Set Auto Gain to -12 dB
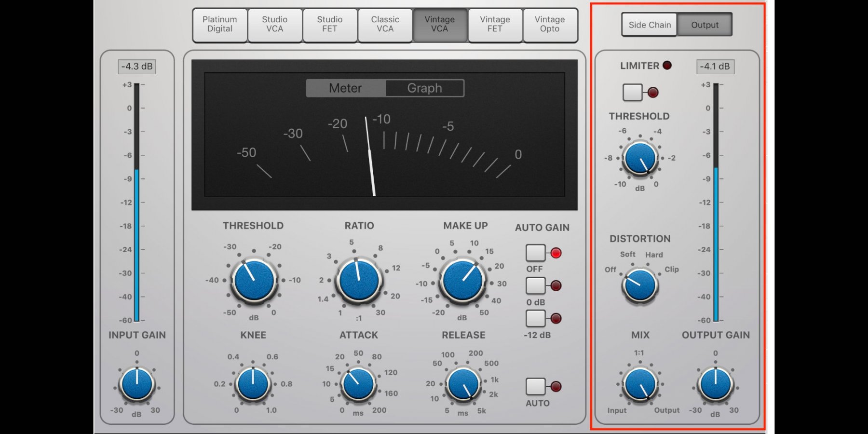This screenshot has width=868, height=434. pyautogui.click(x=535, y=318)
